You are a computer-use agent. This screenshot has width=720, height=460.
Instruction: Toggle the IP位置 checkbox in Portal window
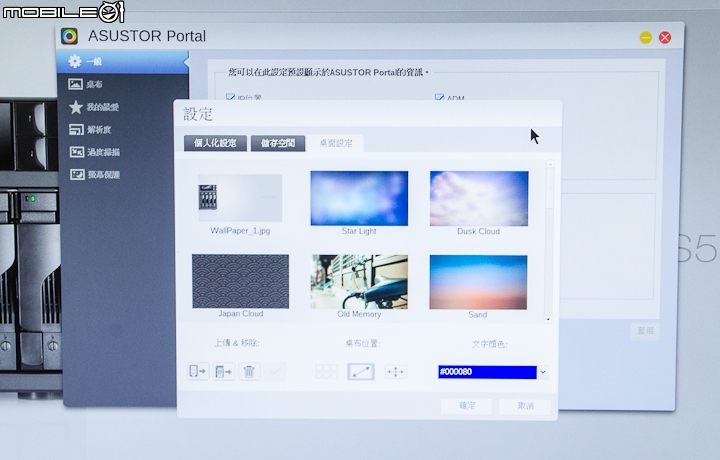[231, 97]
